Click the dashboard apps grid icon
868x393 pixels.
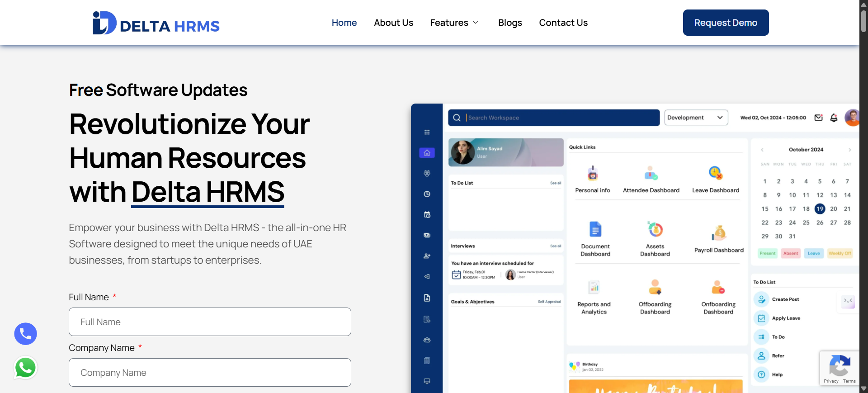(427, 132)
